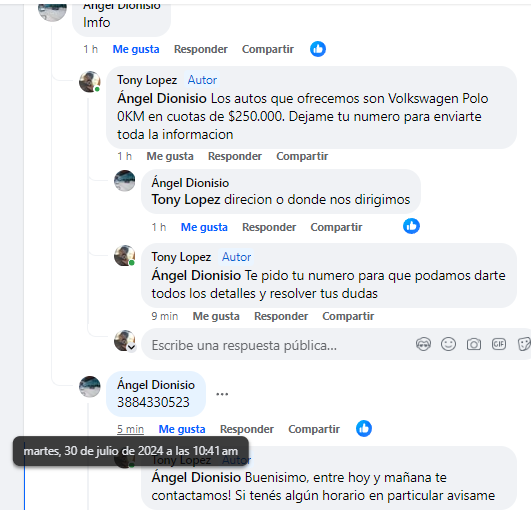Click Responder under the 3884330523 comment
531x510 pixels.
pyautogui.click(x=247, y=429)
